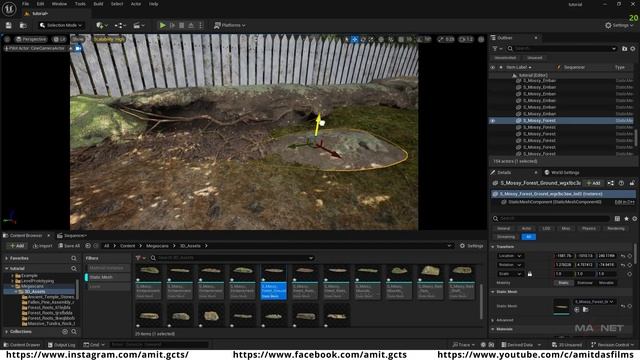Browse to static mesh asset in Content Browser
Screen dimensions: 640x360
(x=585, y=310)
